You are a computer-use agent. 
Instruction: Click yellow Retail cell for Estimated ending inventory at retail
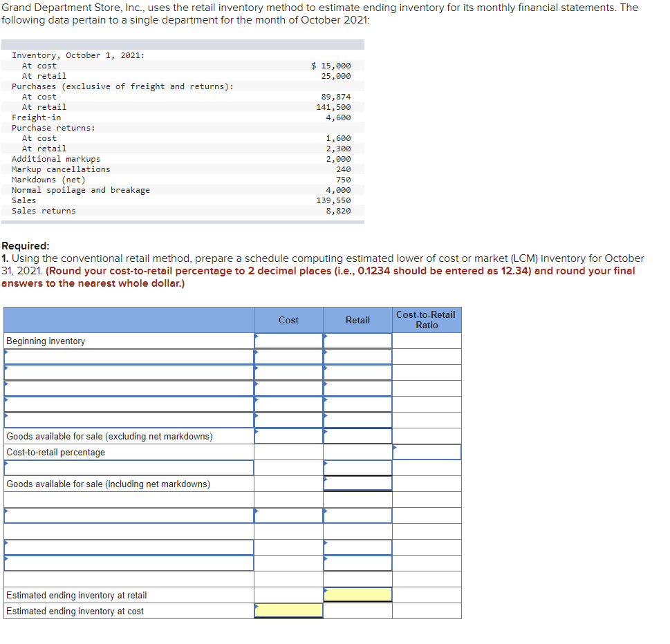(357, 595)
